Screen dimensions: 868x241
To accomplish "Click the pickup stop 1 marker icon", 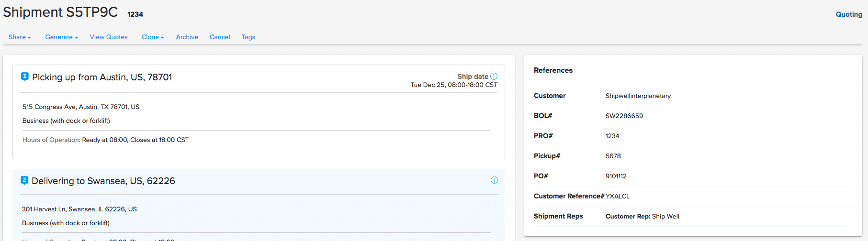I will click(25, 77).
